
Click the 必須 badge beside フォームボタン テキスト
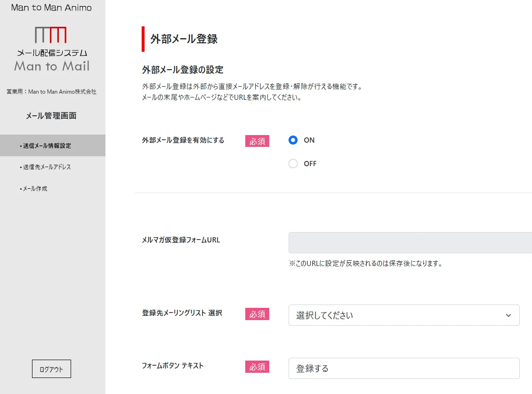point(257,366)
